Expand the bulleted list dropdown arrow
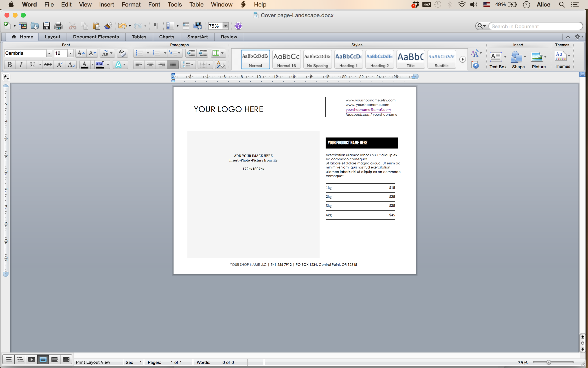588x368 pixels. pyautogui.click(x=148, y=53)
